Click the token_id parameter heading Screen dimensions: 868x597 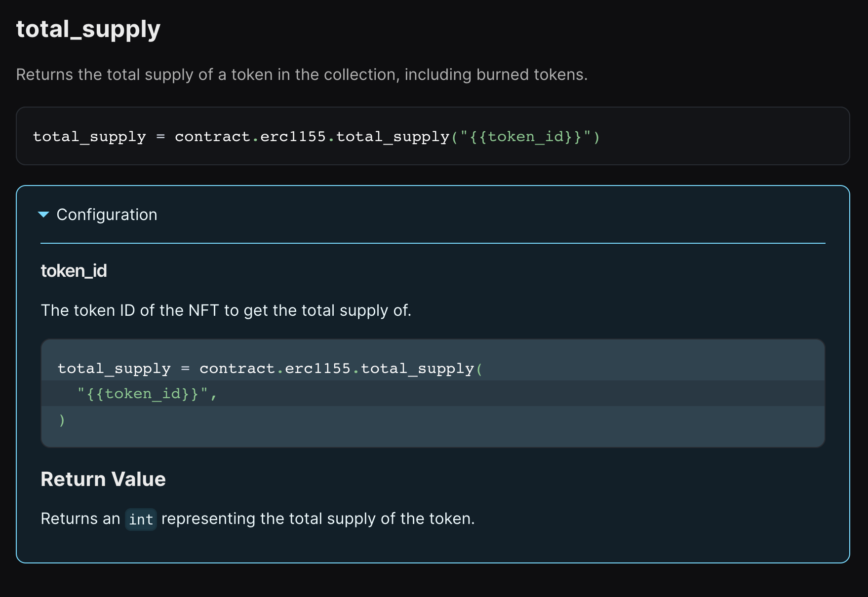pos(74,271)
